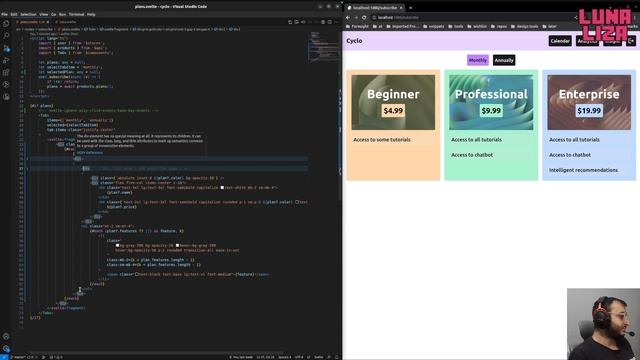Open the Help menu in VS Code

91,14
